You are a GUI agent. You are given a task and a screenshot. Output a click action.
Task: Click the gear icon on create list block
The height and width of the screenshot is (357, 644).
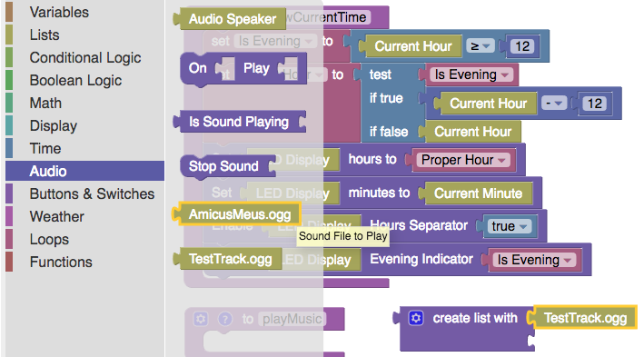416,318
